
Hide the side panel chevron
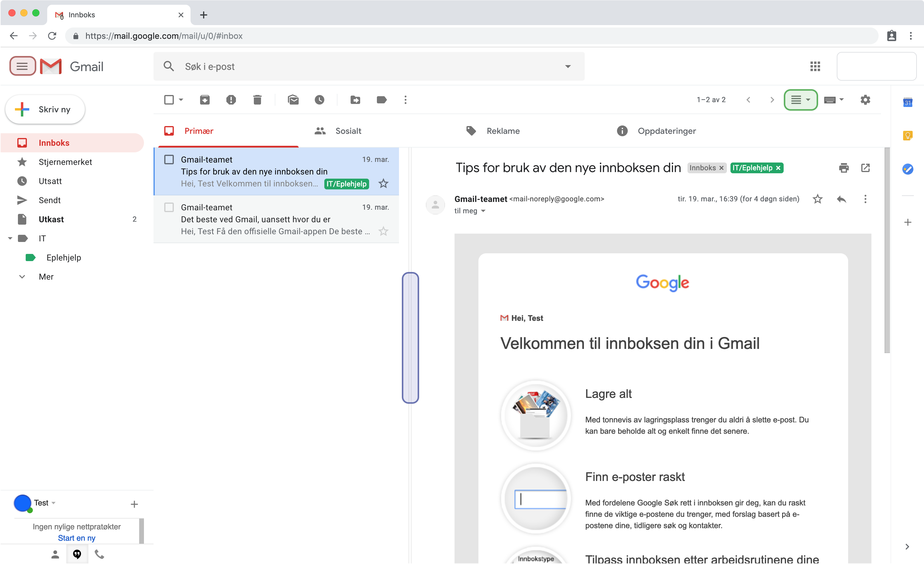[907, 547]
